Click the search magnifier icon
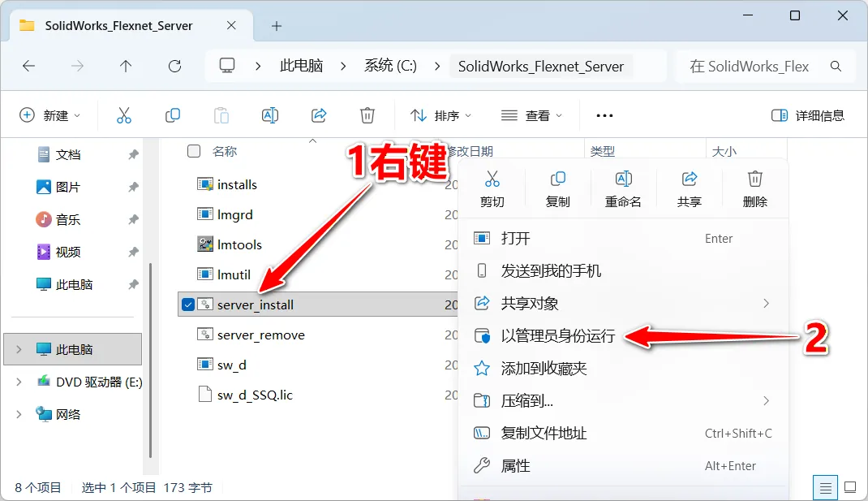This screenshot has width=868, height=501. (836, 67)
